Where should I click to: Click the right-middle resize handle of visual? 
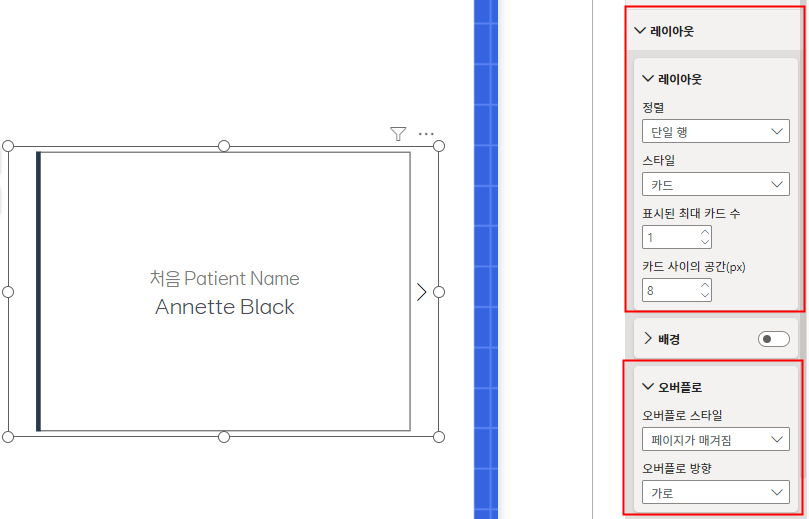(439, 292)
